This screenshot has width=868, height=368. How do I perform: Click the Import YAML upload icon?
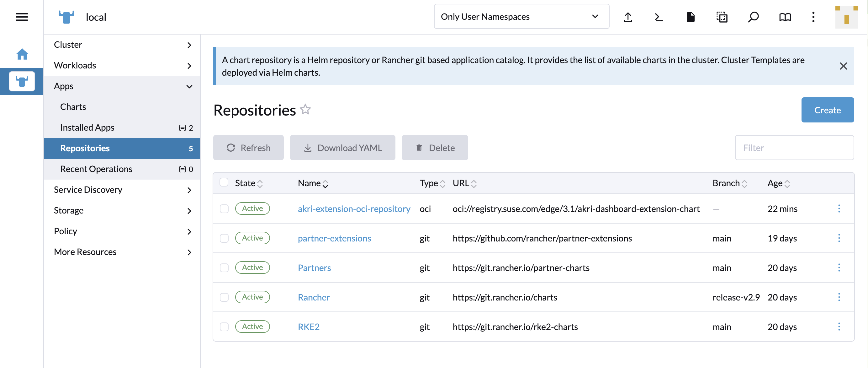628,17
